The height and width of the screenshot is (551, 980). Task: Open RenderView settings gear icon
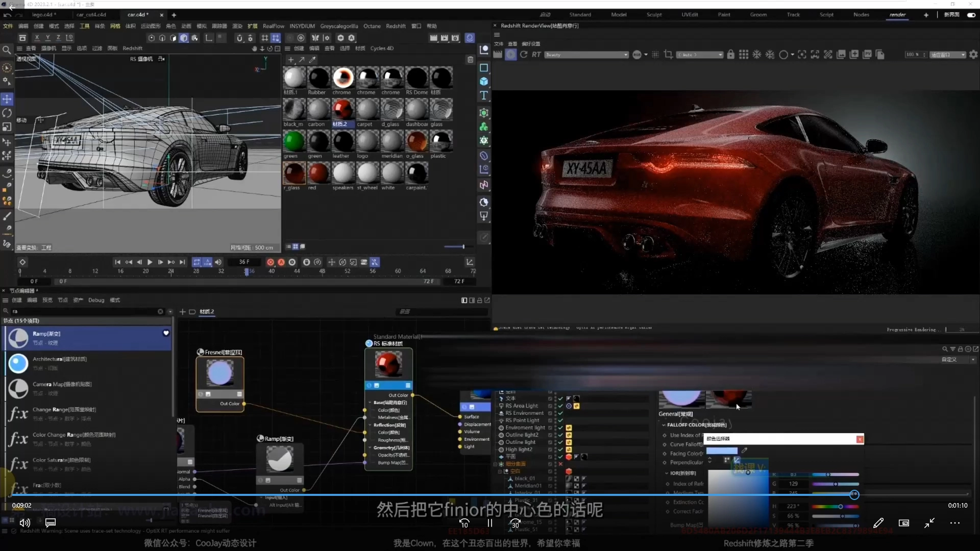(973, 55)
